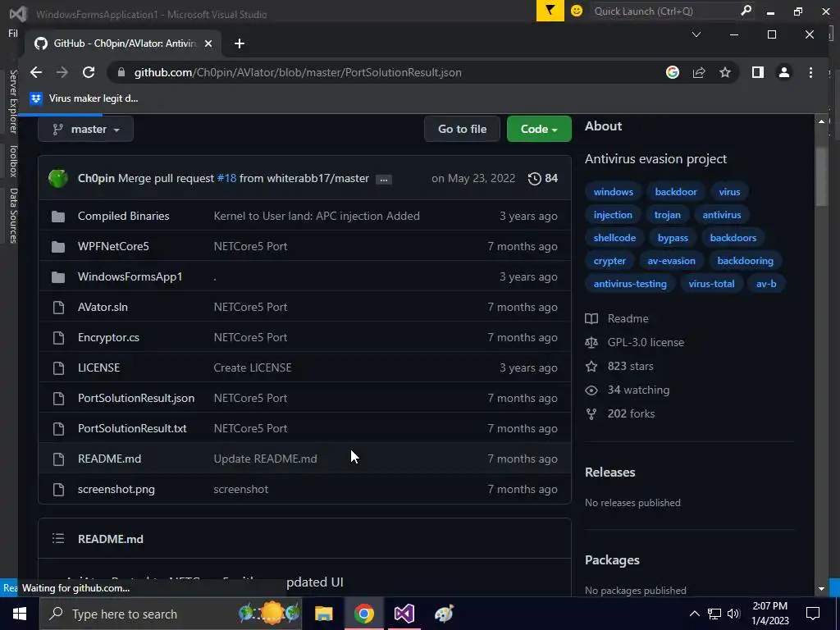Bookmark this page with the star icon
Screen dimensions: 840x630
[725, 72]
